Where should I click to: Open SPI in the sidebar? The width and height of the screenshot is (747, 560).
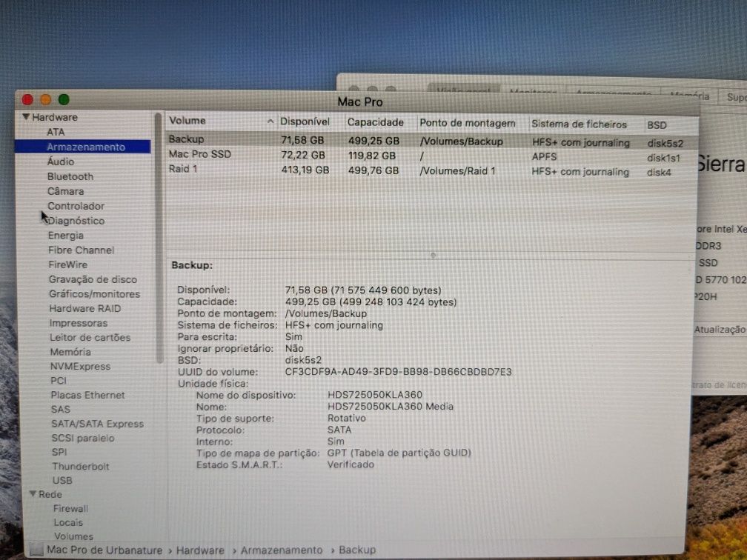pyautogui.click(x=59, y=452)
